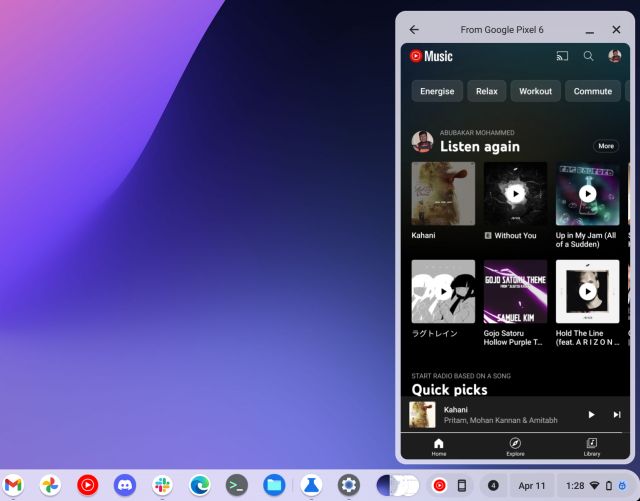Open Files app from the shelf

274,485
